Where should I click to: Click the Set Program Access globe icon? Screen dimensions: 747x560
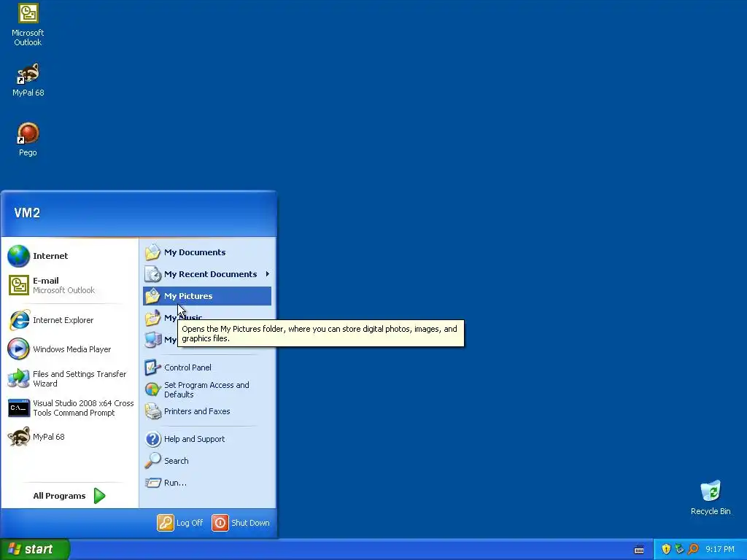tap(152, 389)
